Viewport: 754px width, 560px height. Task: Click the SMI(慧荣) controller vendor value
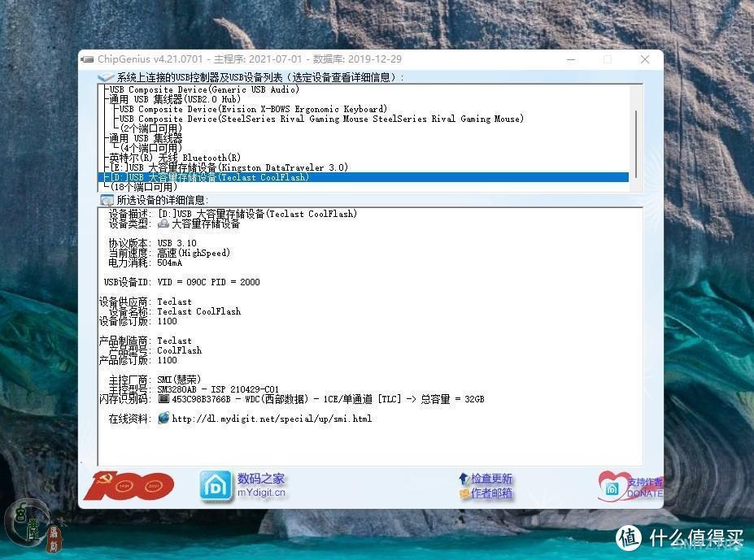[179, 380]
